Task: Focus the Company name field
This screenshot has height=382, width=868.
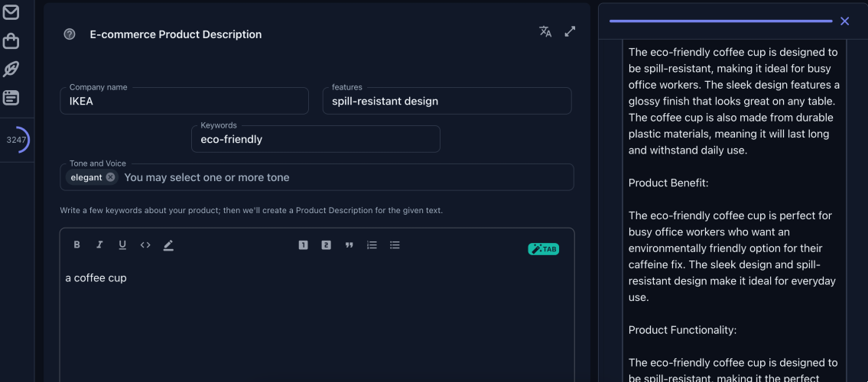Action: point(184,101)
